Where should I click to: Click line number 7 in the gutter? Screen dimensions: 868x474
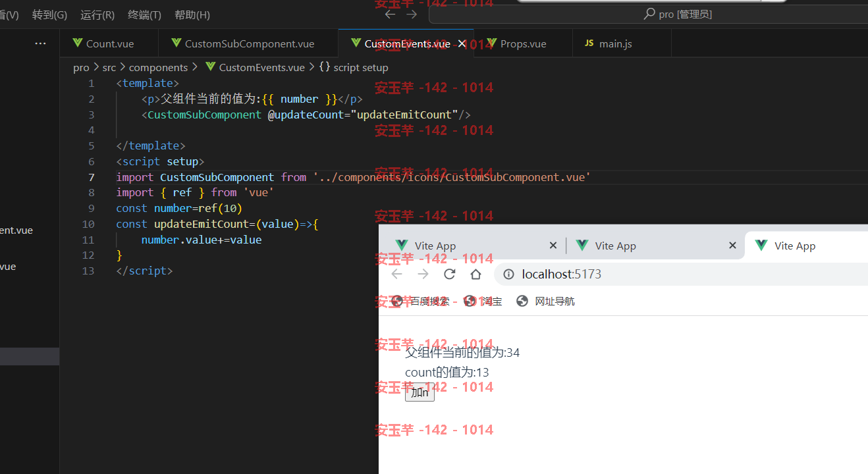[x=92, y=177]
